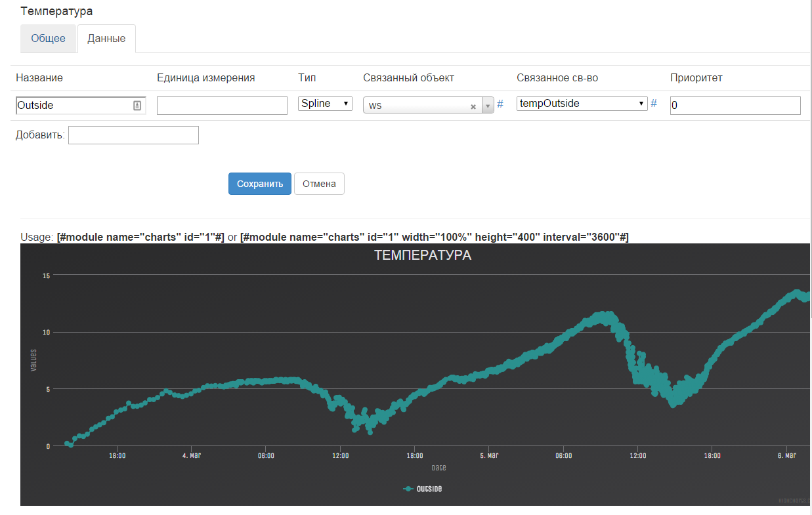Open the tempOutside property dropdown
Screen dimensions: 812x515
coord(582,104)
